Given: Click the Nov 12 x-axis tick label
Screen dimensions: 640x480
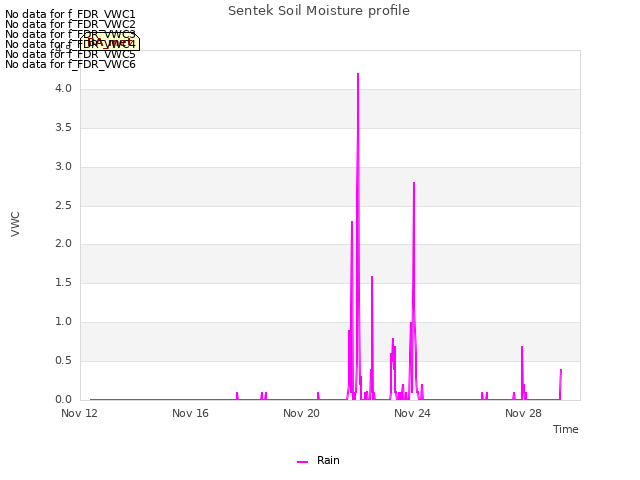Looking at the screenshot, I should pyautogui.click(x=80, y=413).
